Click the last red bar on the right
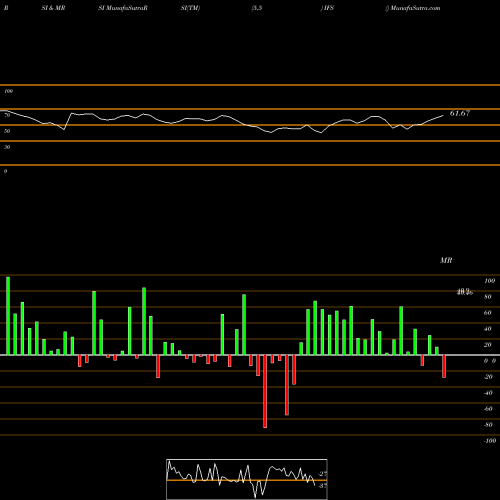 tap(444, 366)
